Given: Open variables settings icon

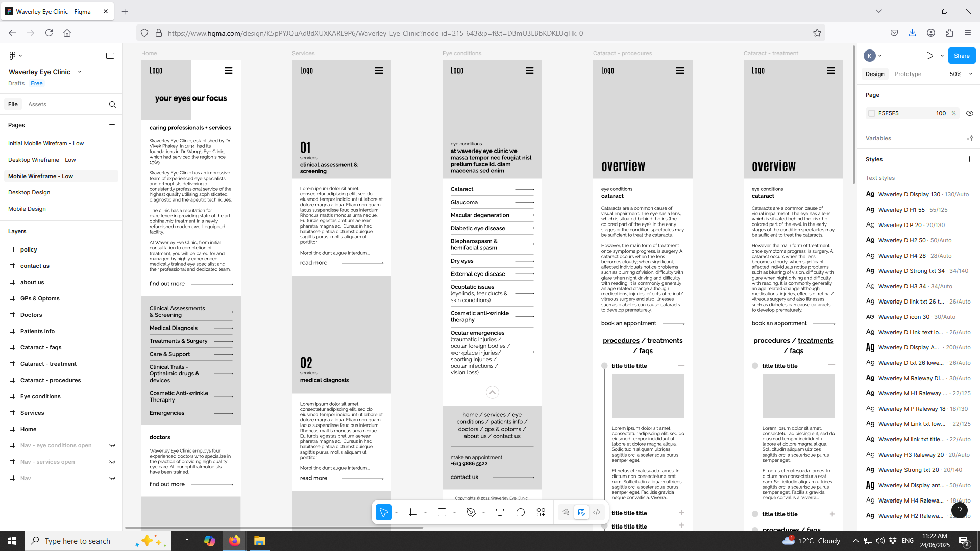Looking at the screenshot, I should [969, 138].
